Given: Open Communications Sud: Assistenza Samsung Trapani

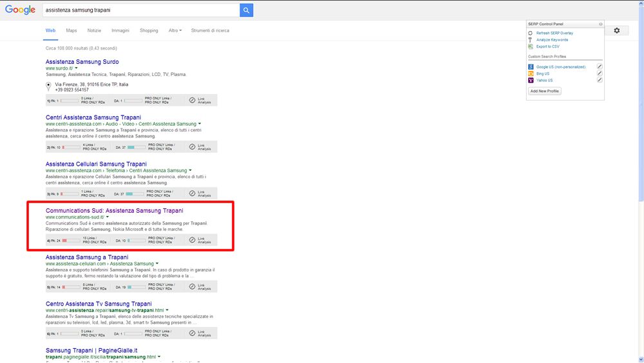Looking at the screenshot, I should click(x=114, y=210).
